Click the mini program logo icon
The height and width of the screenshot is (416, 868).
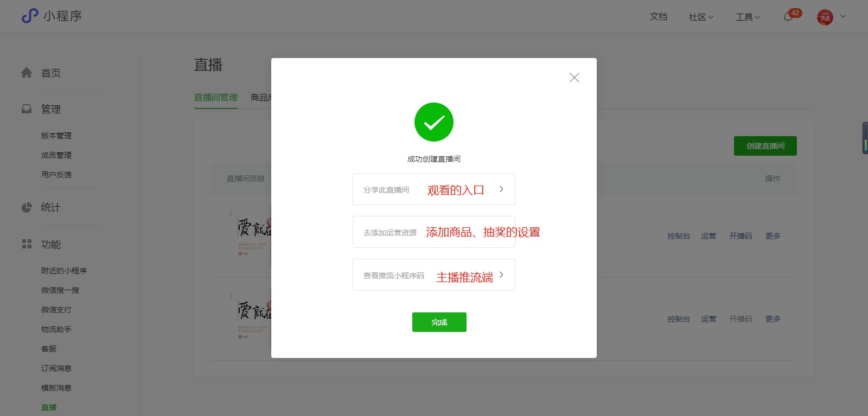[30, 16]
